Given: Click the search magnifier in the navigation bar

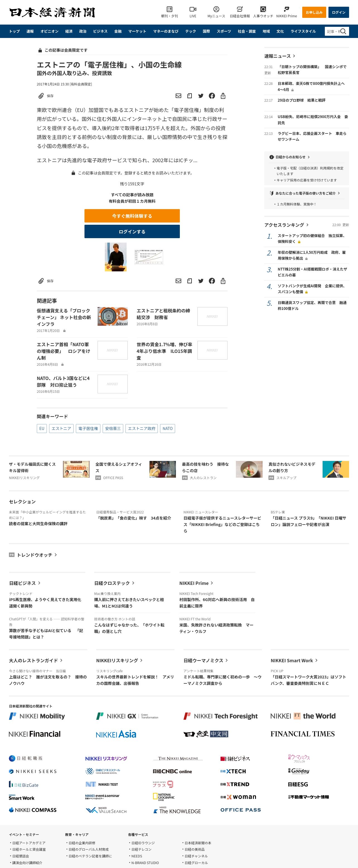Looking at the screenshot, I should click(343, 31).
